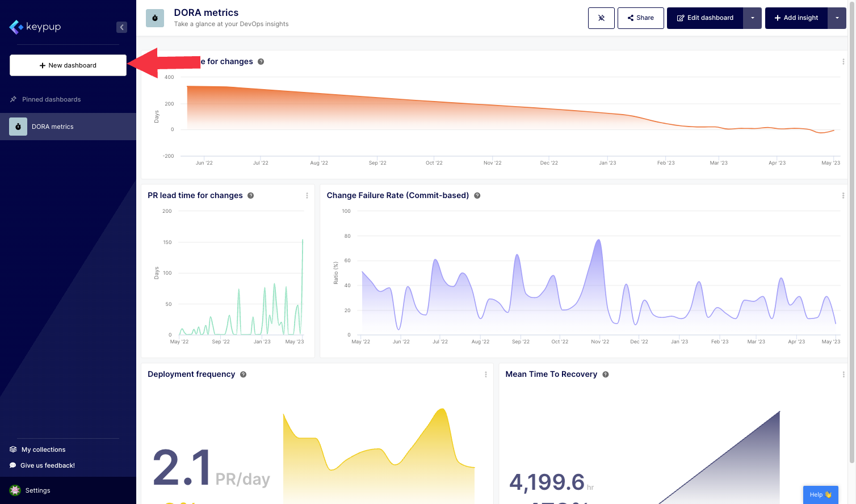The height and width of the screenshot is (504, 856).
Task: Open Give us feedback link
Action: (47, 465)
